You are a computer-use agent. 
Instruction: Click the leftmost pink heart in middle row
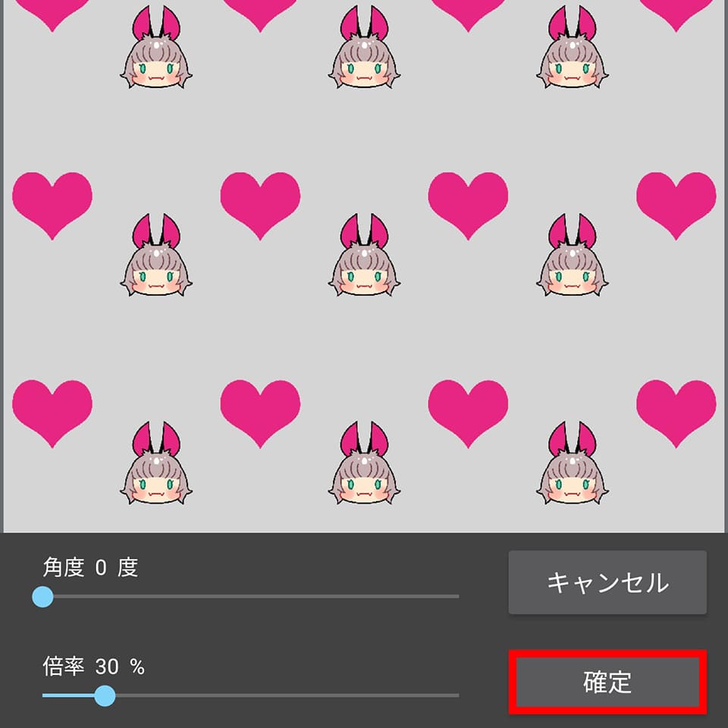[52, 206]
